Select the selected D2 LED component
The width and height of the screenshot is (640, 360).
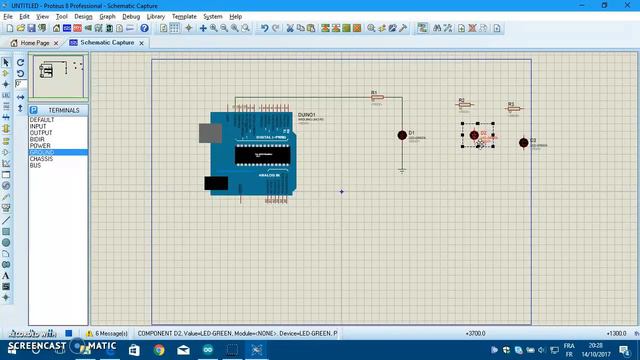[474, 135]
